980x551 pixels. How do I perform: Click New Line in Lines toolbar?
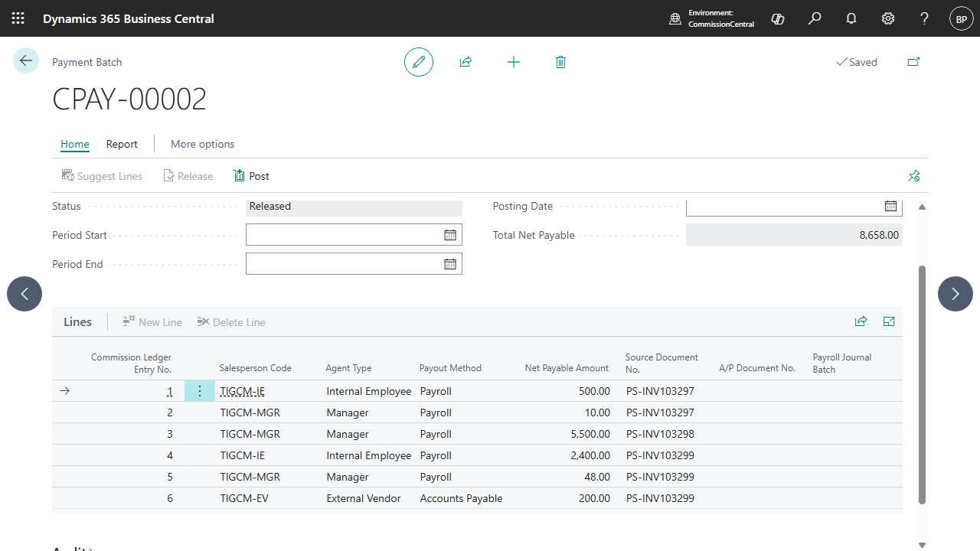[152, 322]
